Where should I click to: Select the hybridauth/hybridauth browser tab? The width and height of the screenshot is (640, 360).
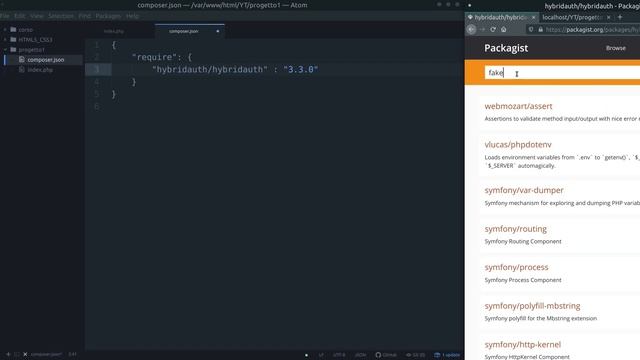pos(502,18)
